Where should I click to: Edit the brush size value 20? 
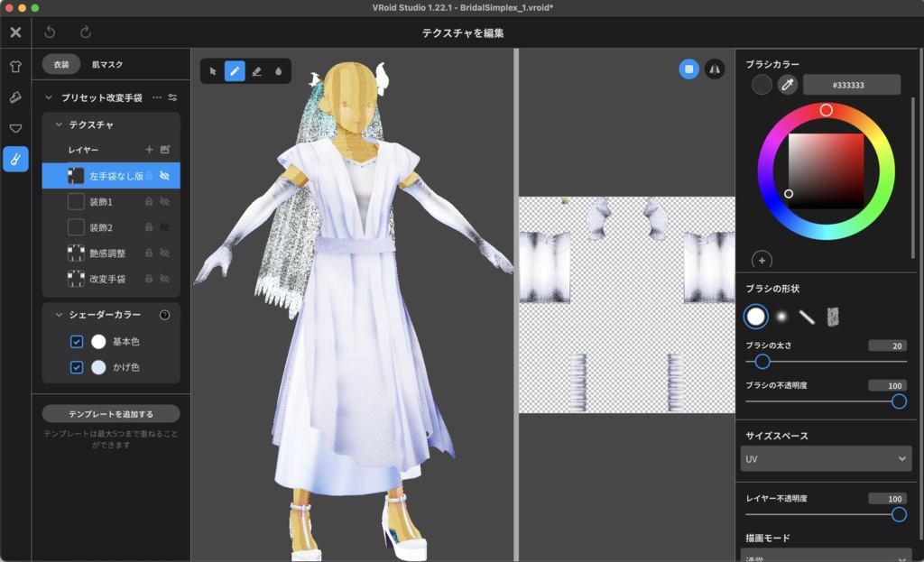887,345
